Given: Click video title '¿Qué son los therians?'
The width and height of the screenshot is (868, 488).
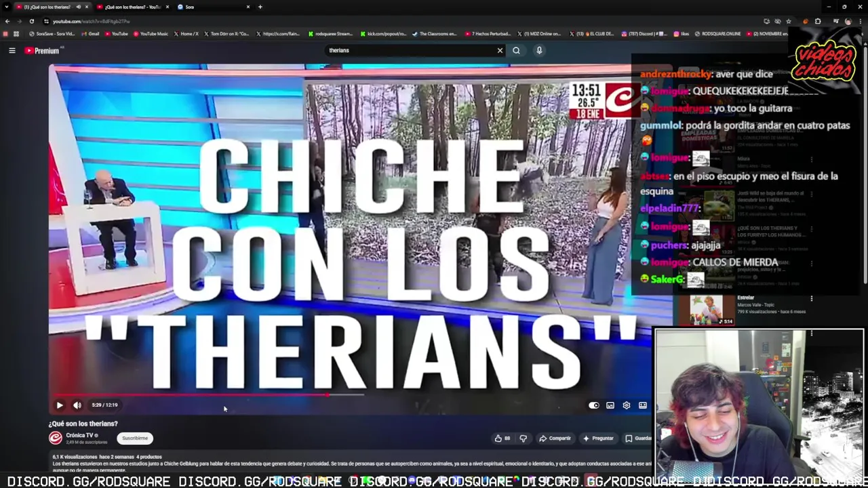Looking at the screenshot, I should (x=83, y=424).
